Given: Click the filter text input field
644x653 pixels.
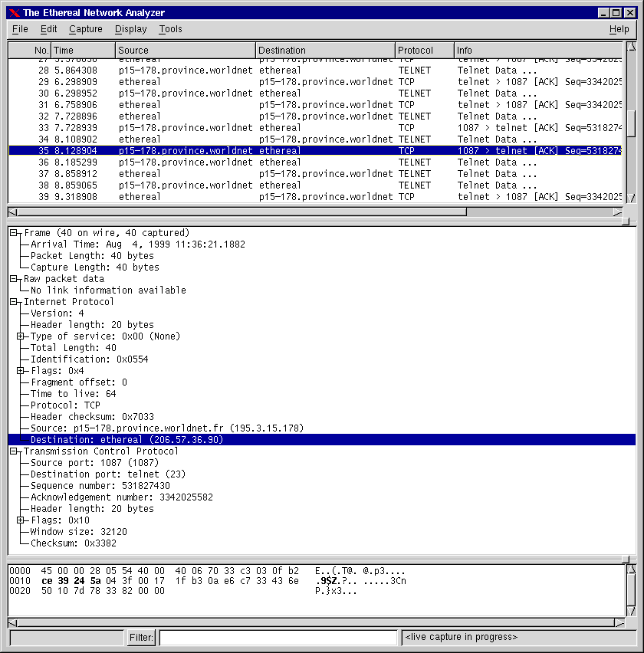Looking at the screenshot, I should point(278,637).
